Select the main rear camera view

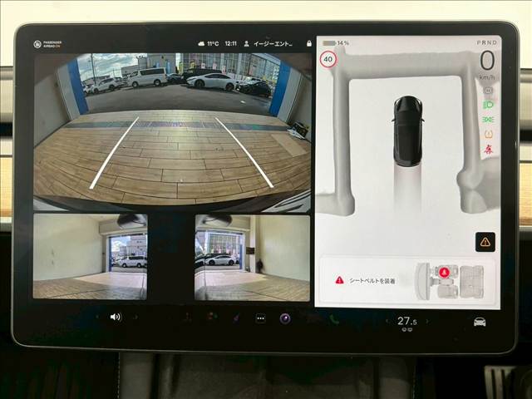(x=172, y=132)
